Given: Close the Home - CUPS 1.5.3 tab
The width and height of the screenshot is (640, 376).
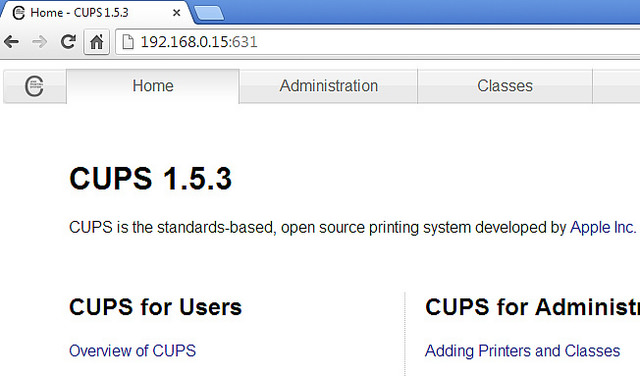Looking at the screenshot, I should click(x=176, y=13).
